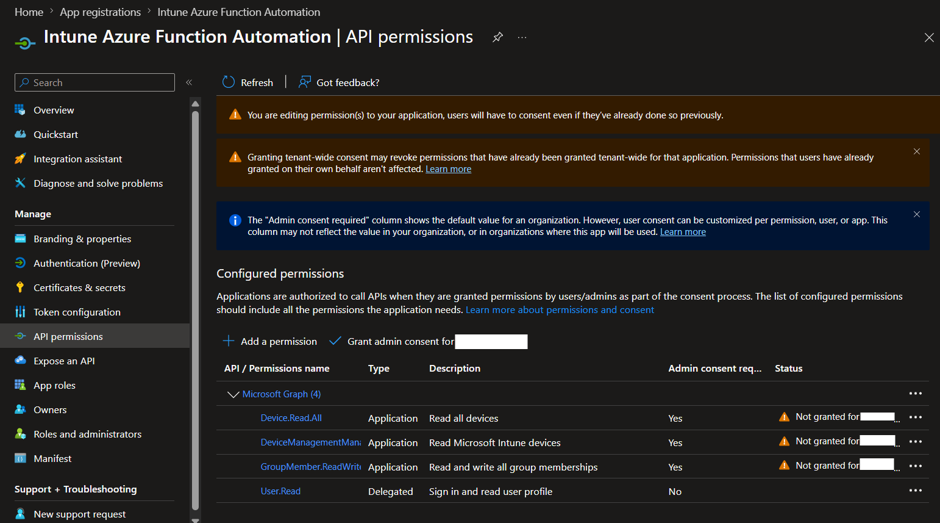Click Branding & properties icon
Viewport: 940px width, 523px height.
point(20,239)
